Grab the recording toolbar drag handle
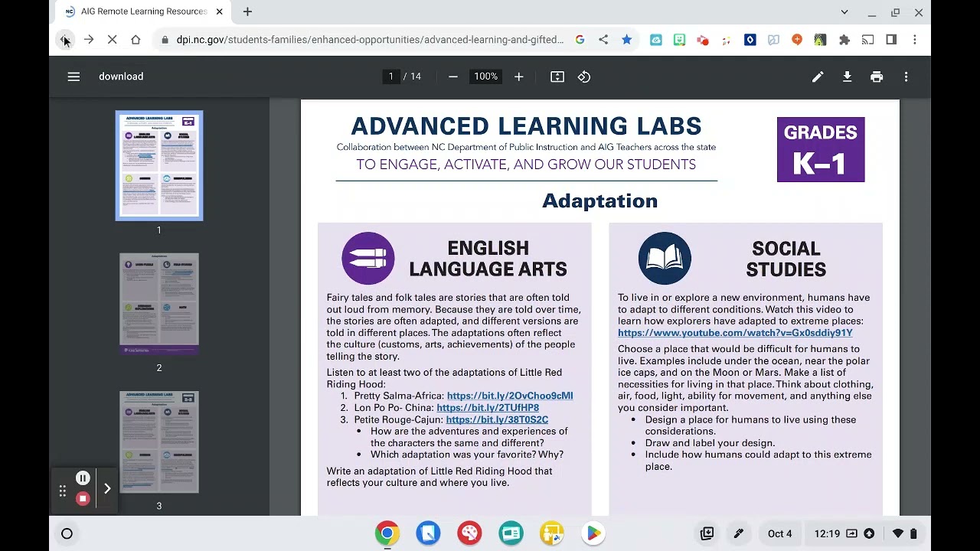Image resolution: width=980 pixels, height=551 pixels. pos(63,491)
